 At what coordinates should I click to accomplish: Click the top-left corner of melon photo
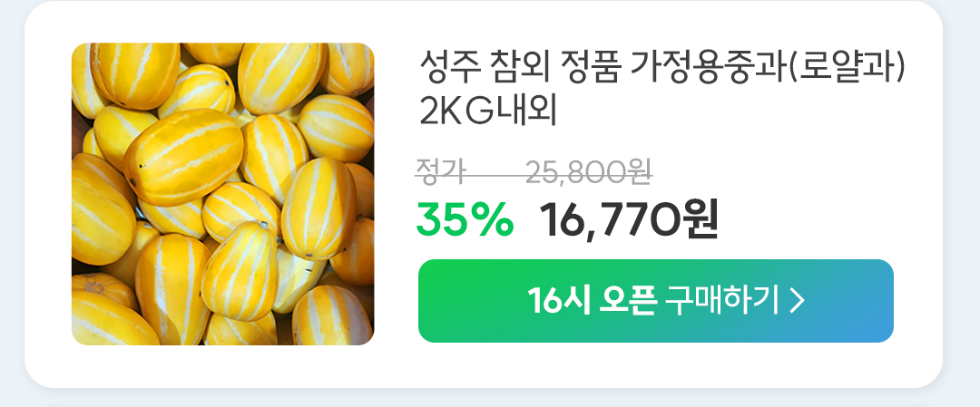(82, 53)
